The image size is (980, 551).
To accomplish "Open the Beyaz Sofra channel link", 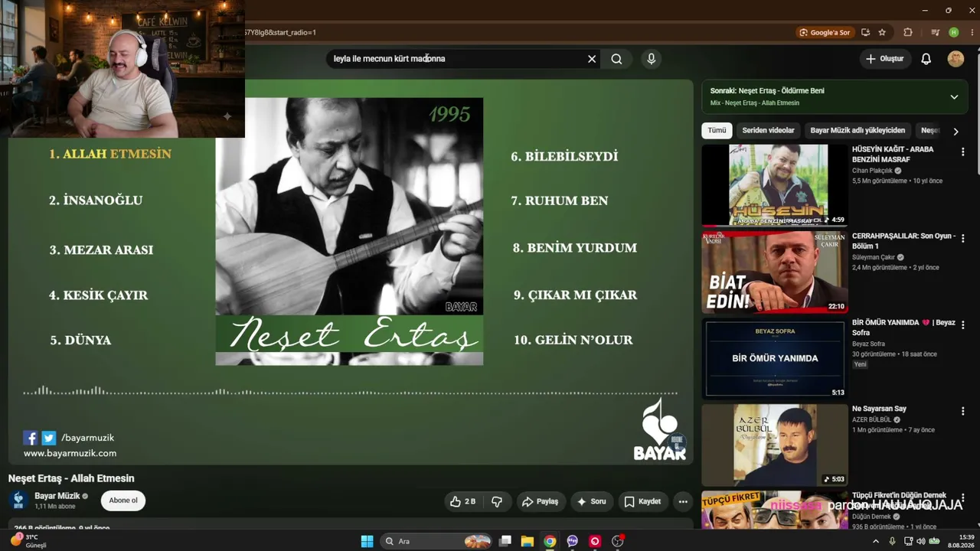I will pyautogui.click(x=868, y=344).
